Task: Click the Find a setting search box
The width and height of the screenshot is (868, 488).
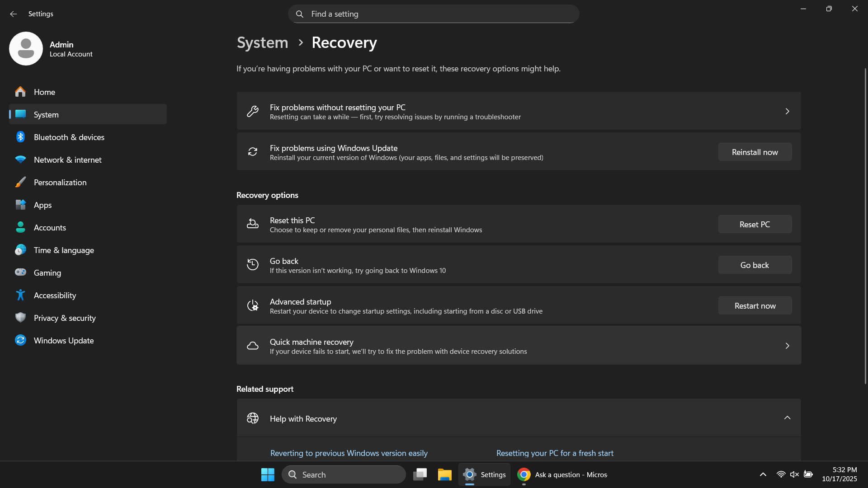Action: (433, 14)
